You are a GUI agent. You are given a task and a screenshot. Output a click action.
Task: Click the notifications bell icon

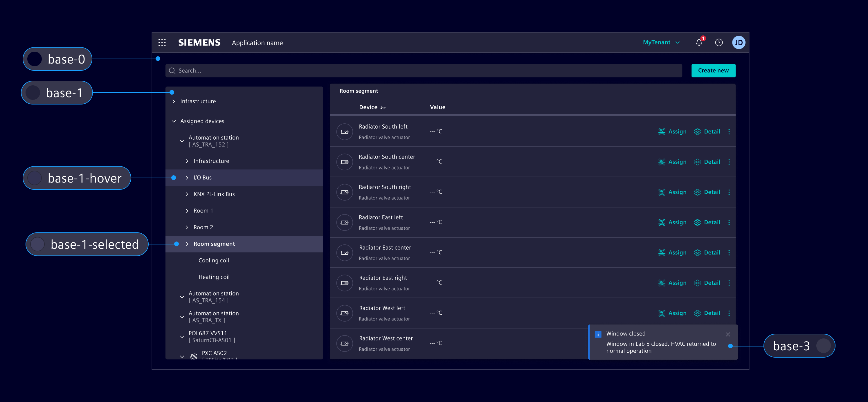tap(699, 42)
